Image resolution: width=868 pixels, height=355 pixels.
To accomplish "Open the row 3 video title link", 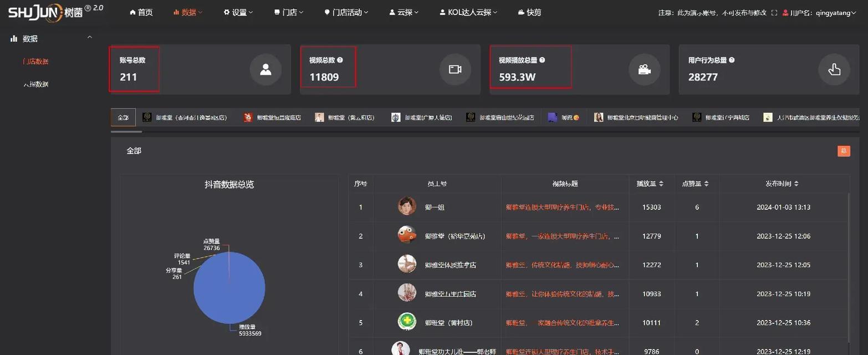I will tap(563, 265).
